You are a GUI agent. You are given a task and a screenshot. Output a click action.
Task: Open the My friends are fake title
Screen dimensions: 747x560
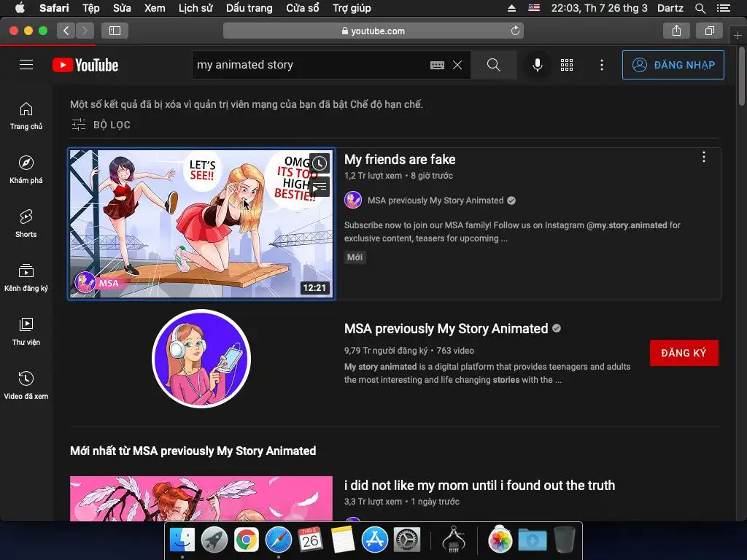pyautogui.click(x=400, y=159)
